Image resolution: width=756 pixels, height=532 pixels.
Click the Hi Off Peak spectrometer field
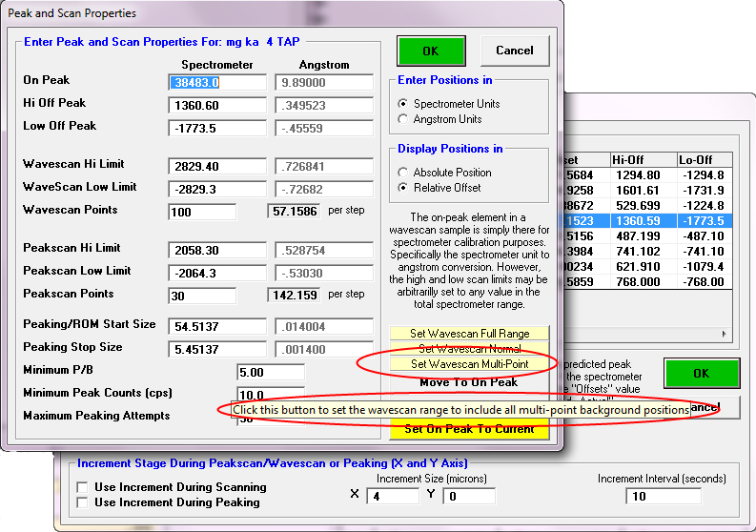216,106
